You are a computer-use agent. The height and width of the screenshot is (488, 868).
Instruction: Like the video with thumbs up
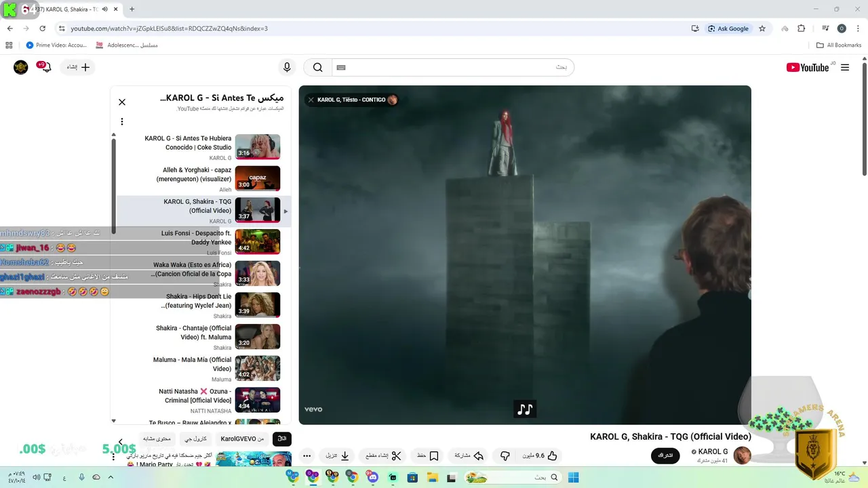point(540,456)
